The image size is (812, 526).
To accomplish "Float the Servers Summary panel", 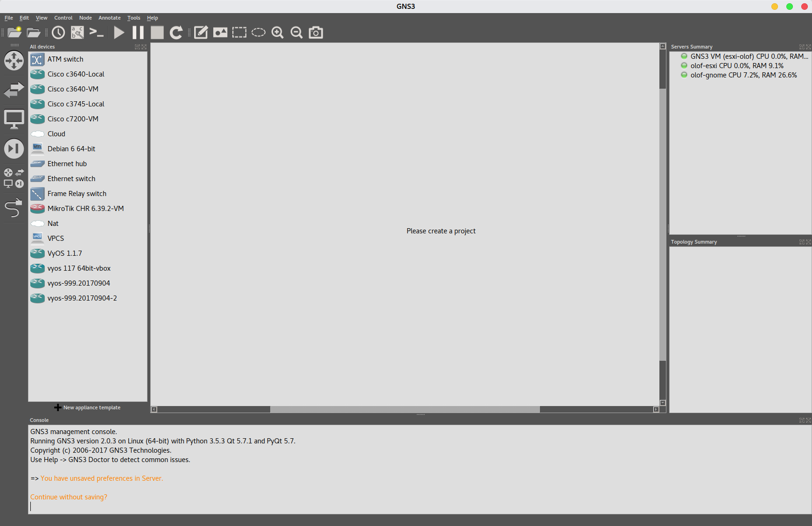I will 802,47.
